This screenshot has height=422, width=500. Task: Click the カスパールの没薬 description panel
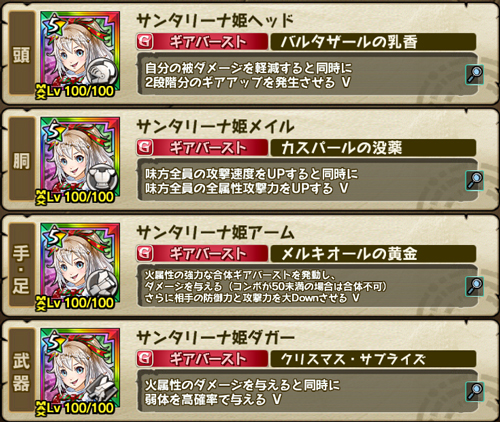pyautogui.click(x=307, y=180)
